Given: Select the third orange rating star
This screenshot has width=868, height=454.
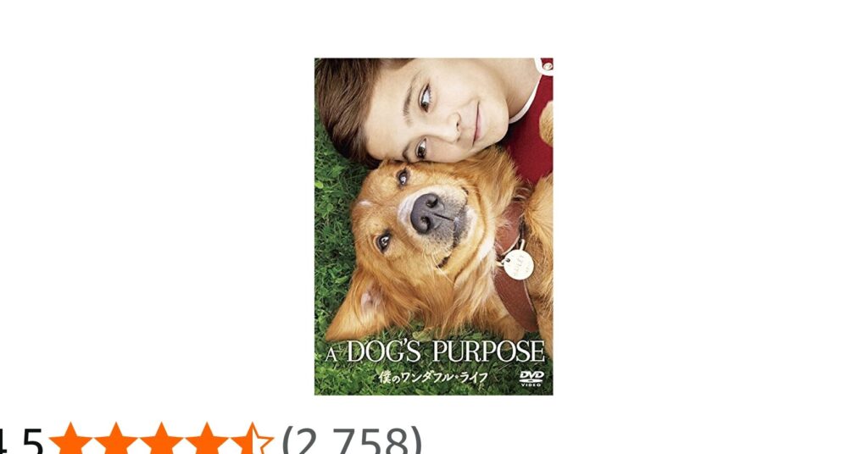Looking at the screenshot, I should coord(161,440).
